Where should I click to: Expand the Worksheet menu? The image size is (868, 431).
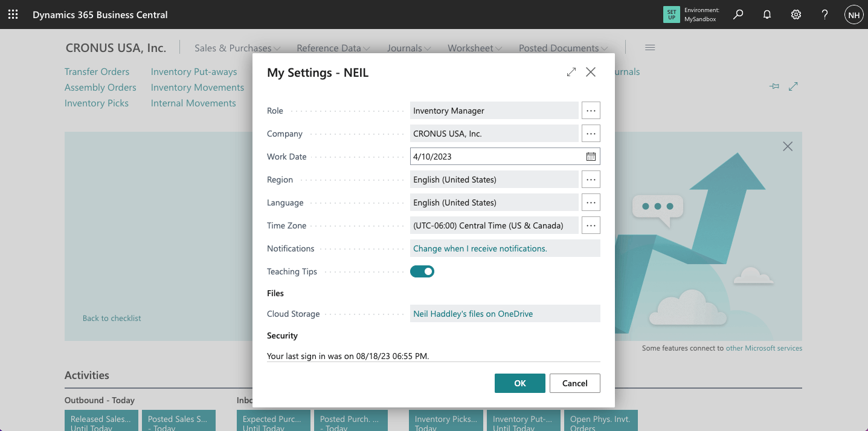coord(475,48)
